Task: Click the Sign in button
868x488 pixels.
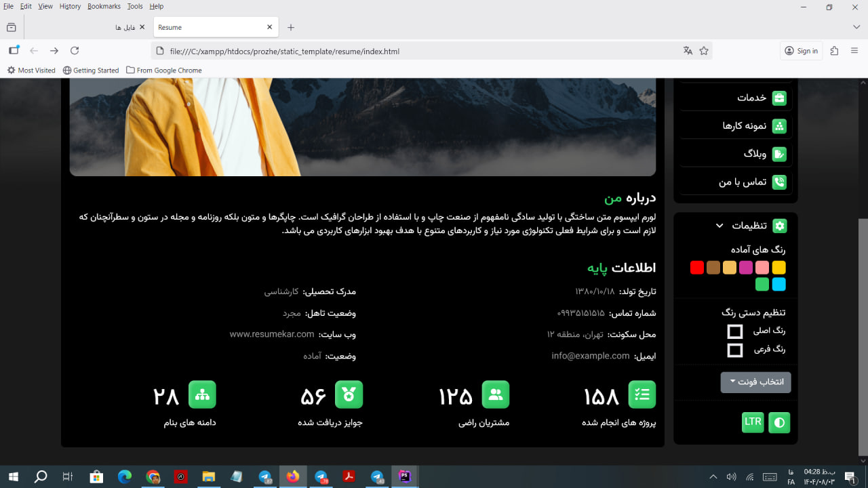Action: pyautogui.click(x=801, y=51)
